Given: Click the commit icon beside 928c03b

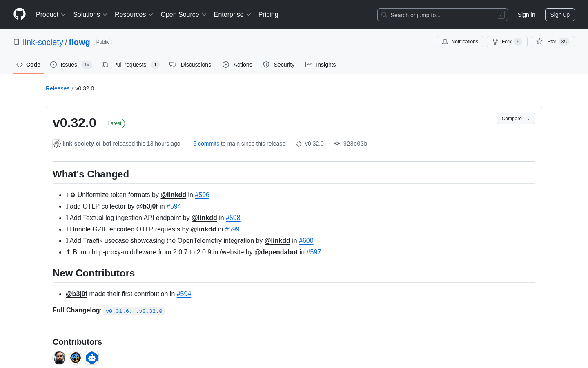Looking at the screenshot, I should (337, 144).
